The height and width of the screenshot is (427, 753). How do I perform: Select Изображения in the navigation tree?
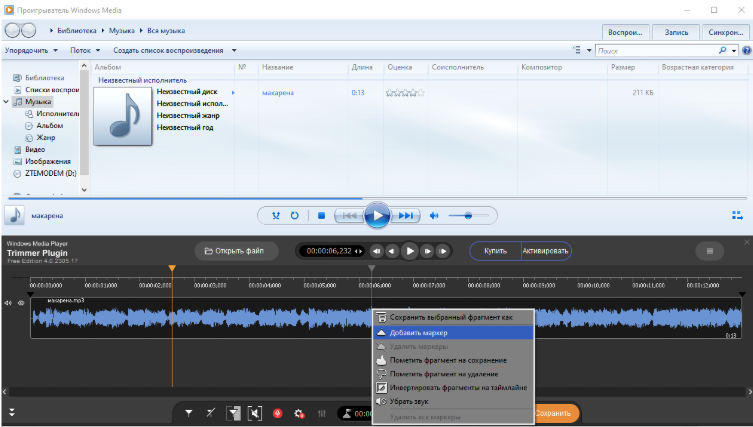pos(42,161)
